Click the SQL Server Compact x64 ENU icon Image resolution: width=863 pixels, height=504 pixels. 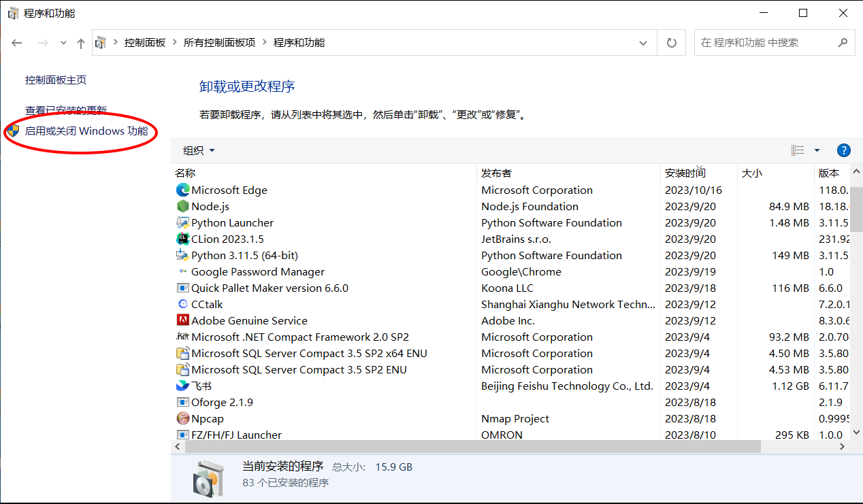point(182,354)
